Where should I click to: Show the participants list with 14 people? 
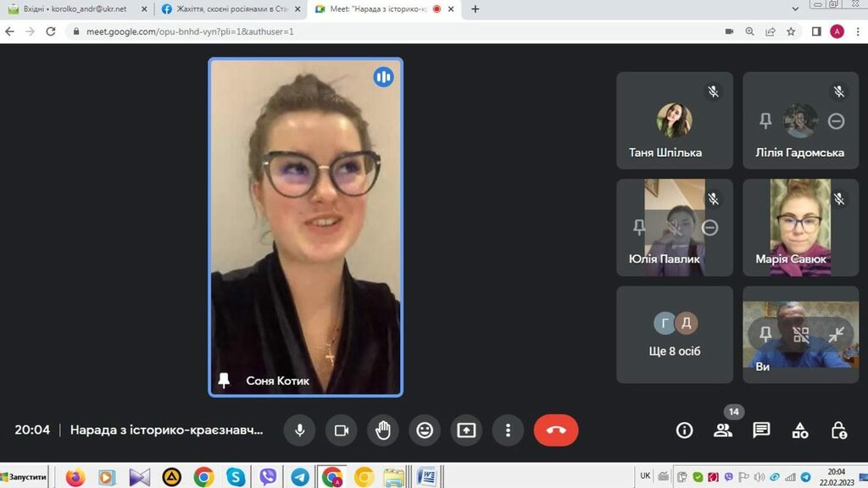click(x=723, y=430)
